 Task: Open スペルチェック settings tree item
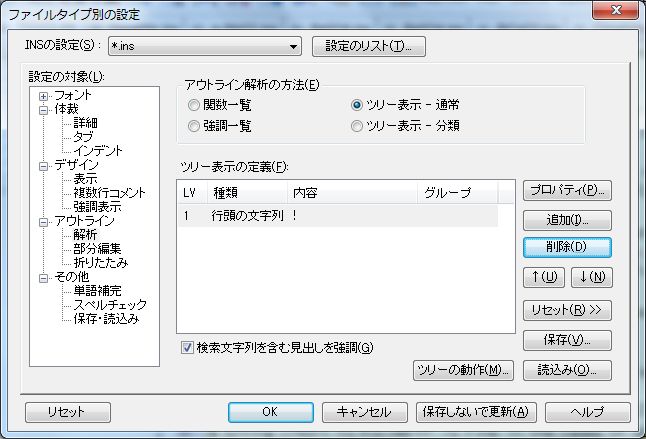pyautogui.click(x=110, y=304)
